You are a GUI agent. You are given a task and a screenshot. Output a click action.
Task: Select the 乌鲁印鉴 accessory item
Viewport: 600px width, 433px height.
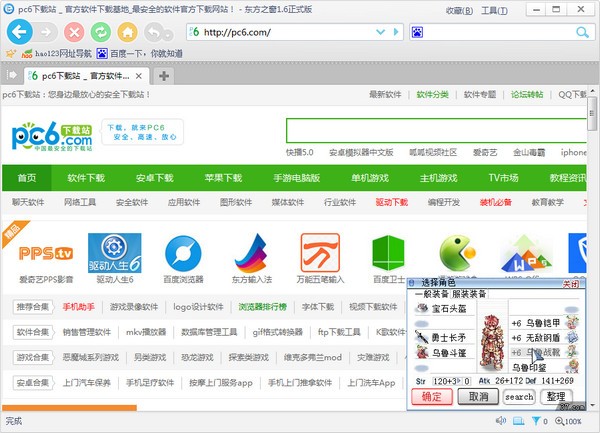click(544, 367)
